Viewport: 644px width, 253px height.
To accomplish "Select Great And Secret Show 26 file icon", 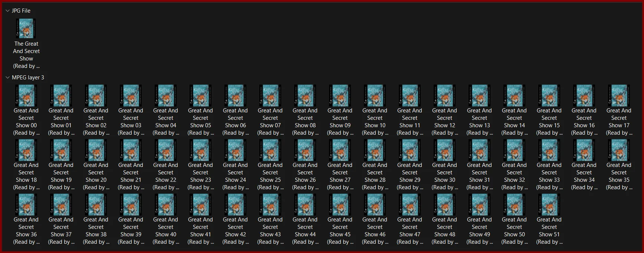I will (305, 150).
